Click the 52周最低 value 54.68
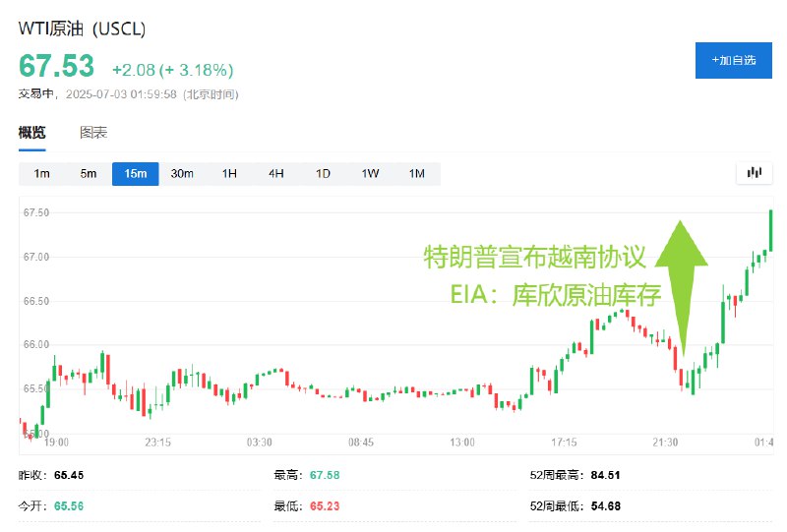Image resolution: width=787 pixels, height=532 pixels. pyautogui.click(x=605, y=505)
